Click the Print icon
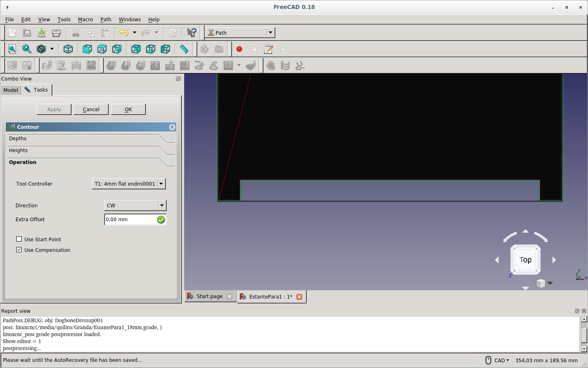Screen dimensions: 588x368 56,33
